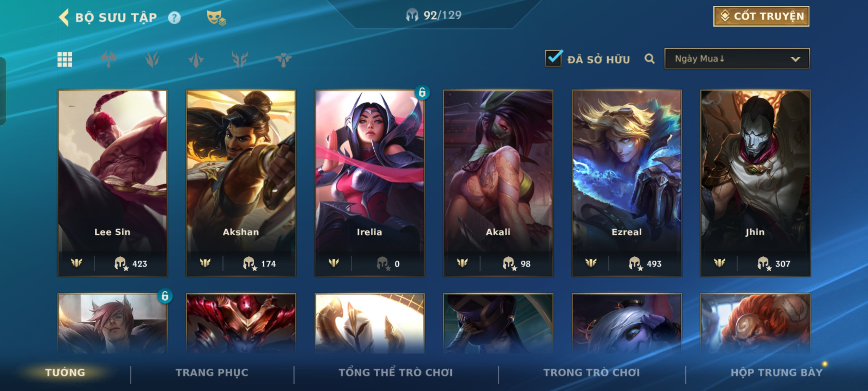Filter by the fourth role icon
Screen dimensions: 868x391
coord(240,59)
